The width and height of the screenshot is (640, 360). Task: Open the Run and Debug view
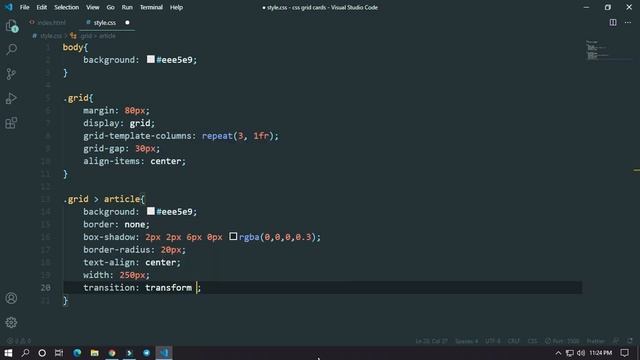click(11, 98)
